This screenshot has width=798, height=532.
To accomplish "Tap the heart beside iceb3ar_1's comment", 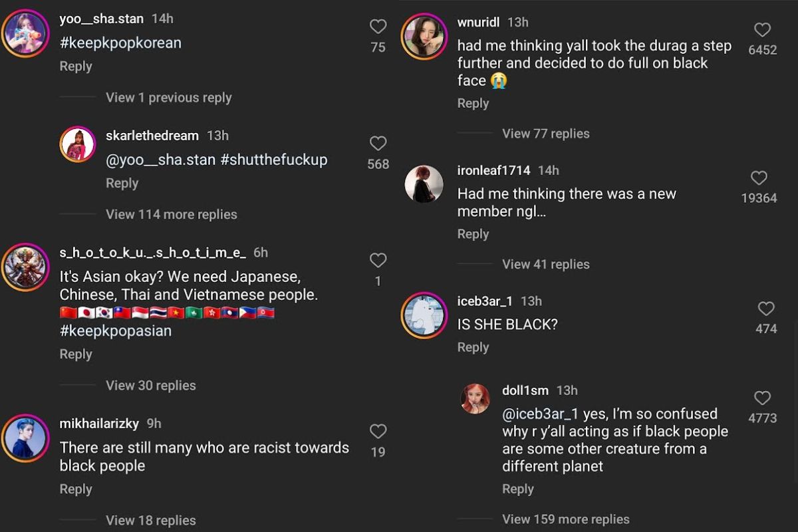I will [x=765, y=308].
